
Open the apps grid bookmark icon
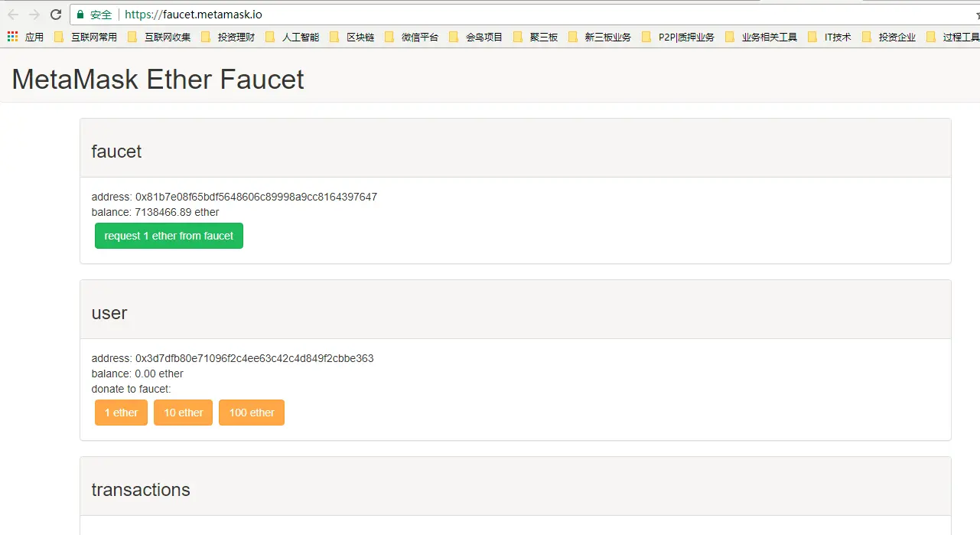click(x=12, y=37)
